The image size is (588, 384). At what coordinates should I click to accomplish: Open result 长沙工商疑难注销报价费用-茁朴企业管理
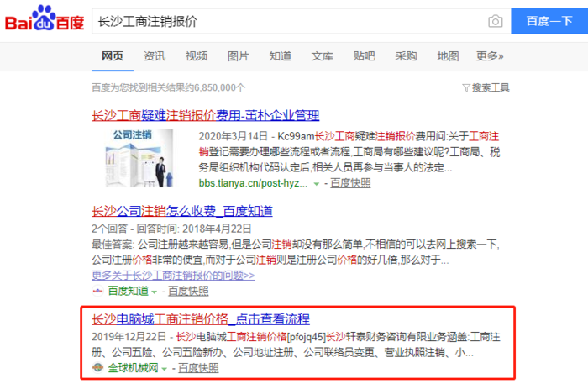coord(206,115)
